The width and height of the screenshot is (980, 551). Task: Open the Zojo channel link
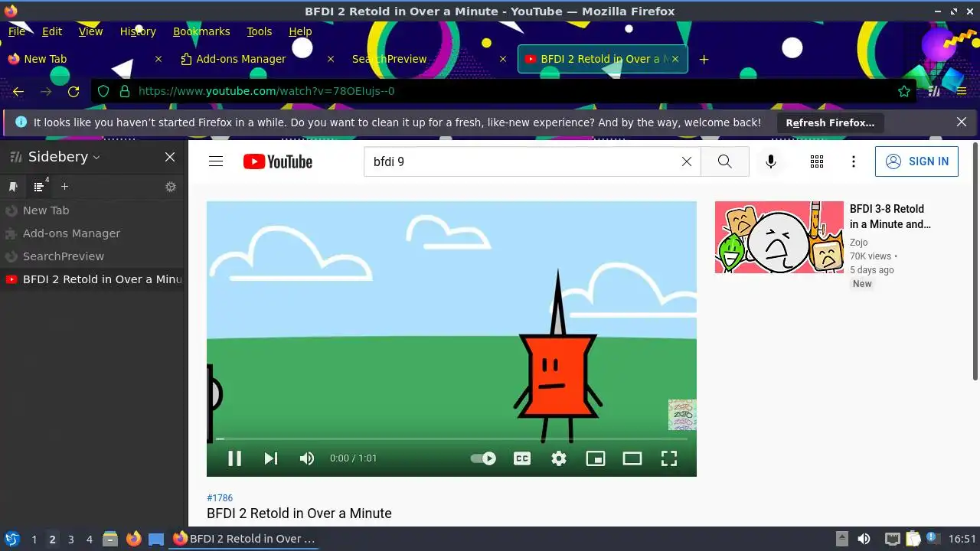858,243
